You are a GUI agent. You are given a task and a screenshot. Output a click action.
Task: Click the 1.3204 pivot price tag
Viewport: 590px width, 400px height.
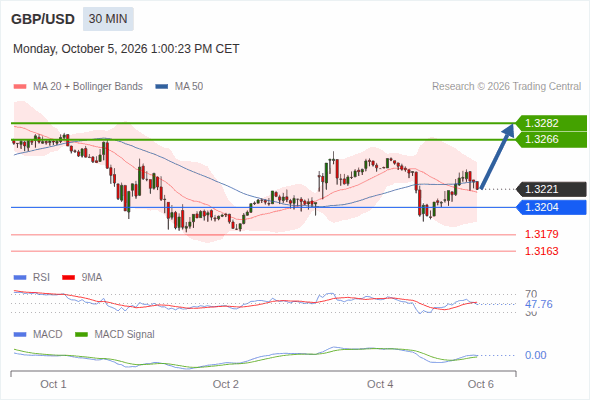pos(552,207)
